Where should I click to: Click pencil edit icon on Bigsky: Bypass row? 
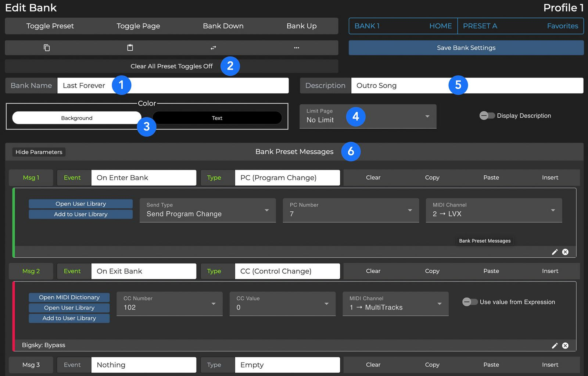click(555, 345)
